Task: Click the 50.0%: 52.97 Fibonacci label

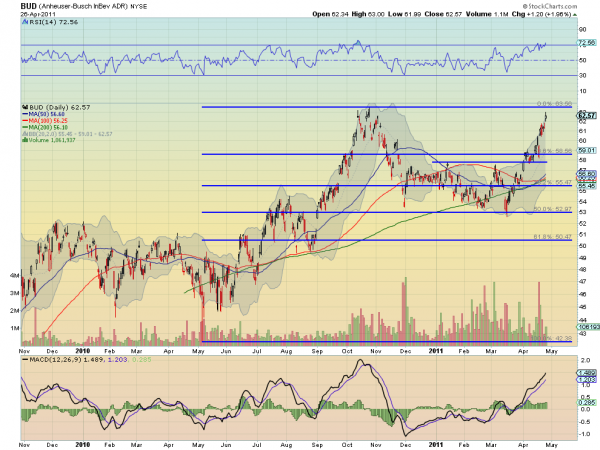Action: [553, 209]
